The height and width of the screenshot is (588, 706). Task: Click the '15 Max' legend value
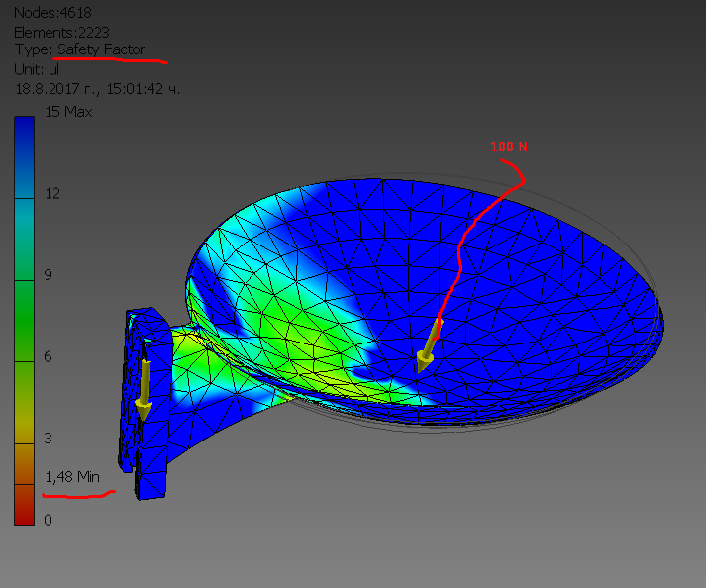[68, 112]
